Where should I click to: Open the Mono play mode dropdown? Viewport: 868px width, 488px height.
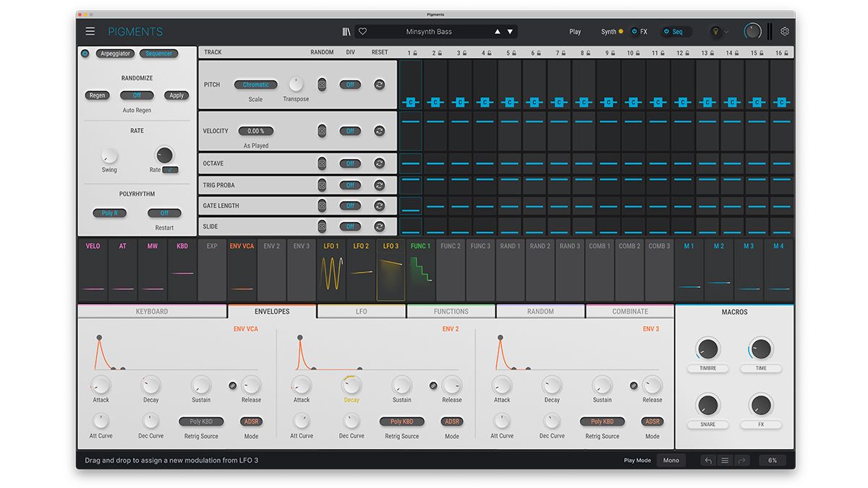coord(671,461)
